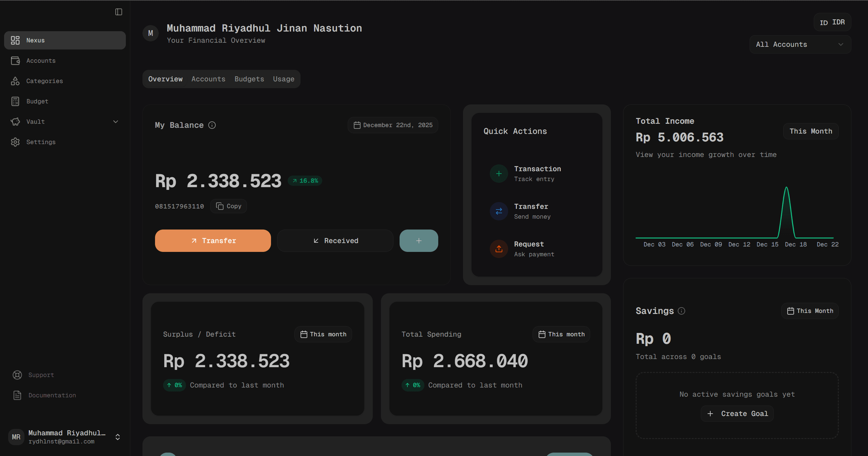Toggle the sidebar collapse icon
The width and height of the screenshot is (868, 456).
pos(118,12)
